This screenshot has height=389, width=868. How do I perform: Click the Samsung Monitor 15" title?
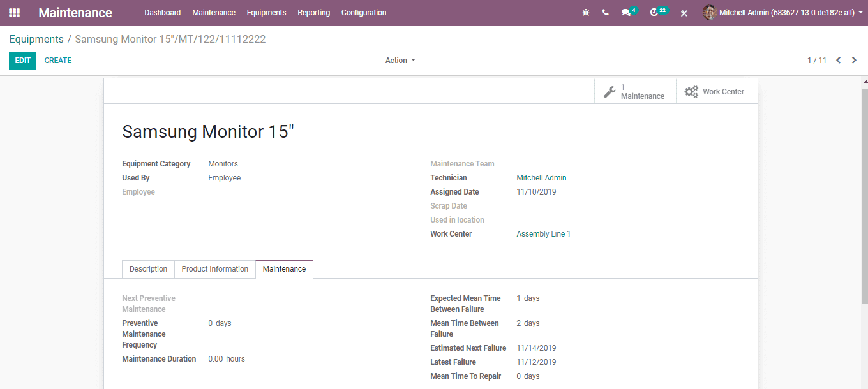click(208, 131)
